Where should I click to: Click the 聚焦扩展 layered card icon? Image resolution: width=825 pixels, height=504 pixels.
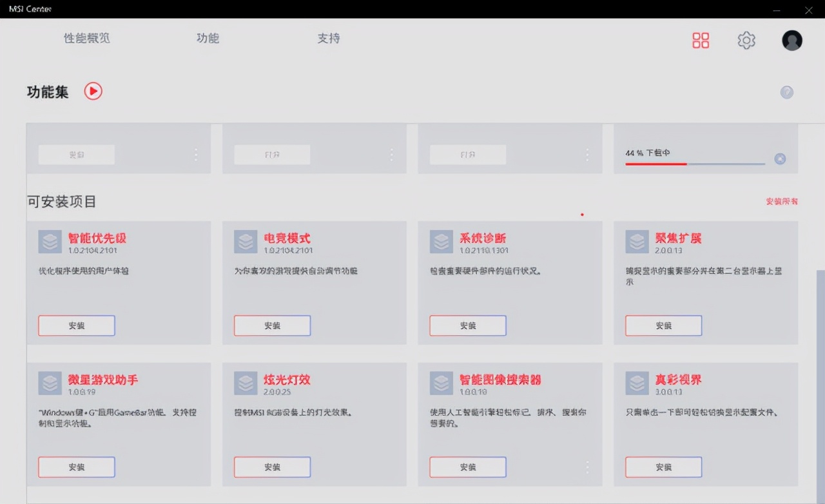click(637, 242)
